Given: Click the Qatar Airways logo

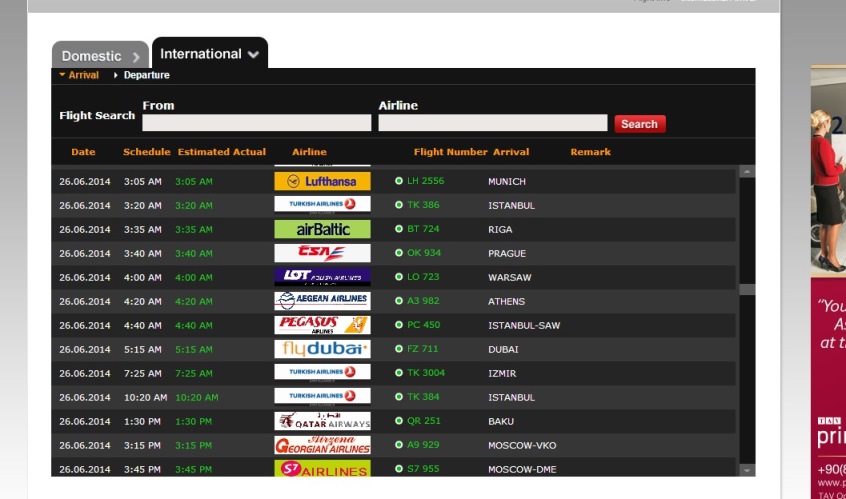Looking at the screenshot, I should tap(322, 421).
